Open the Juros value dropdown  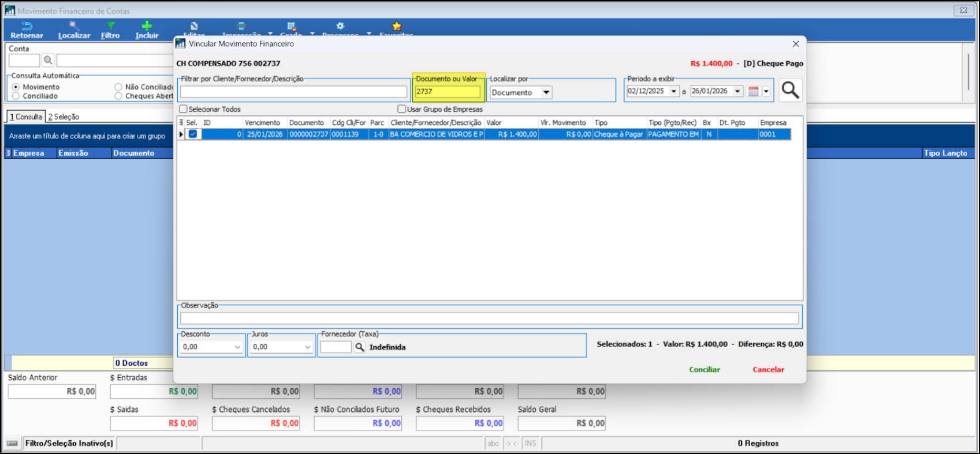tap(307, 347)
